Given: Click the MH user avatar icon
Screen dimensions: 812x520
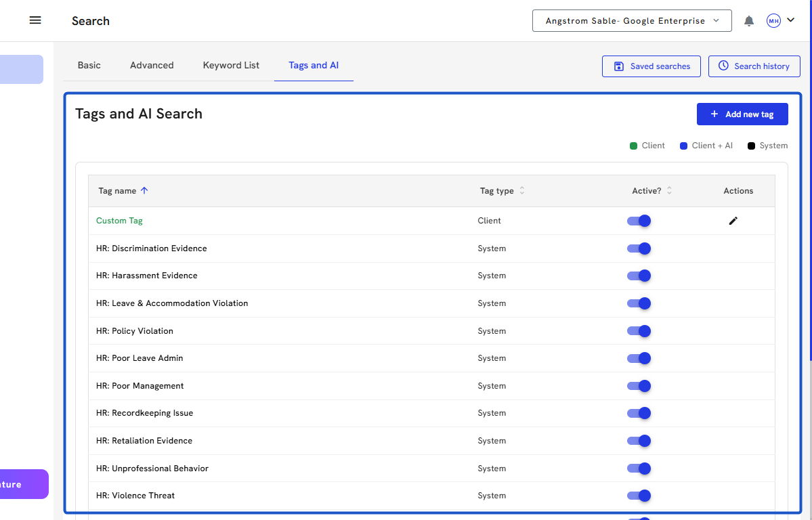Looking at the screenshot, I should click(x=773, y=21).
